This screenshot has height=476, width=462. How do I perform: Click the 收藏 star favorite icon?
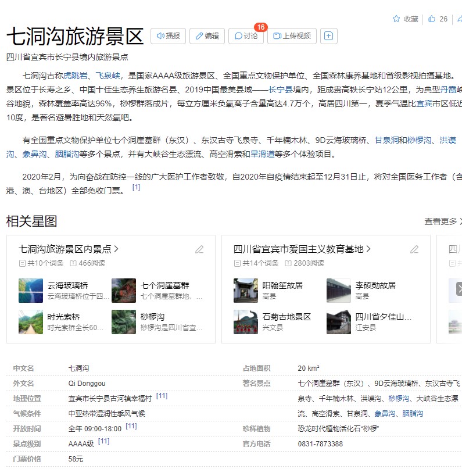click(396, 19)
